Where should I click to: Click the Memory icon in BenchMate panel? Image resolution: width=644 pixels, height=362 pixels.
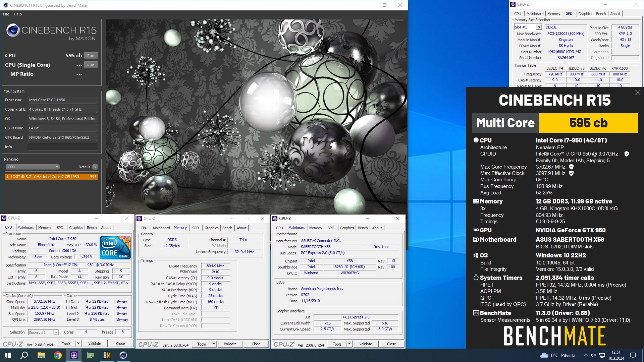[x=476, y=201]
